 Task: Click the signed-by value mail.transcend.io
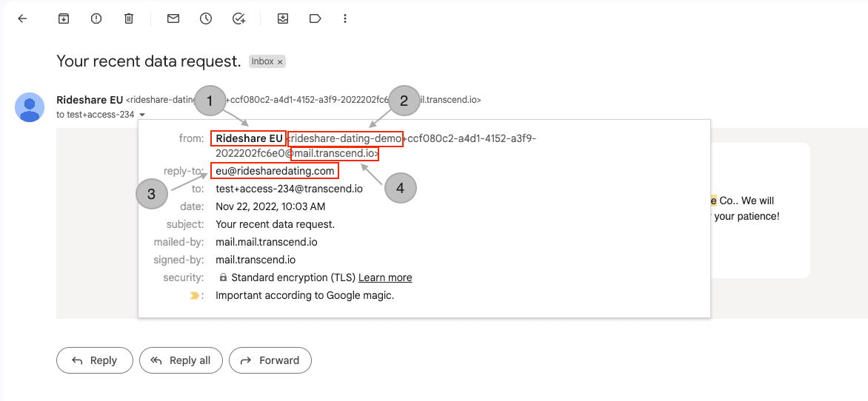pyautogui.click(x=256, y=260)
